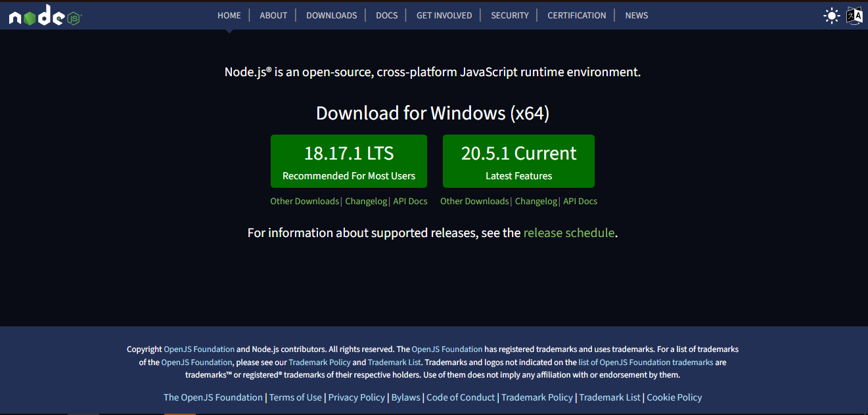This screenshot has height=415, width=868.
Task: Open the SECURITY navigation item
Action: (509, 15)
